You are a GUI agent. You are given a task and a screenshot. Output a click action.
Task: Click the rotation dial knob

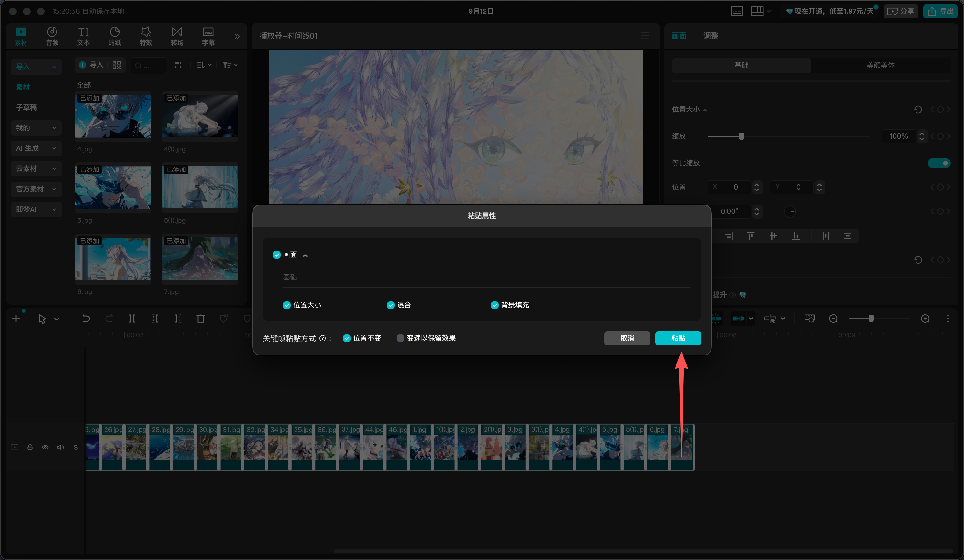790,212
